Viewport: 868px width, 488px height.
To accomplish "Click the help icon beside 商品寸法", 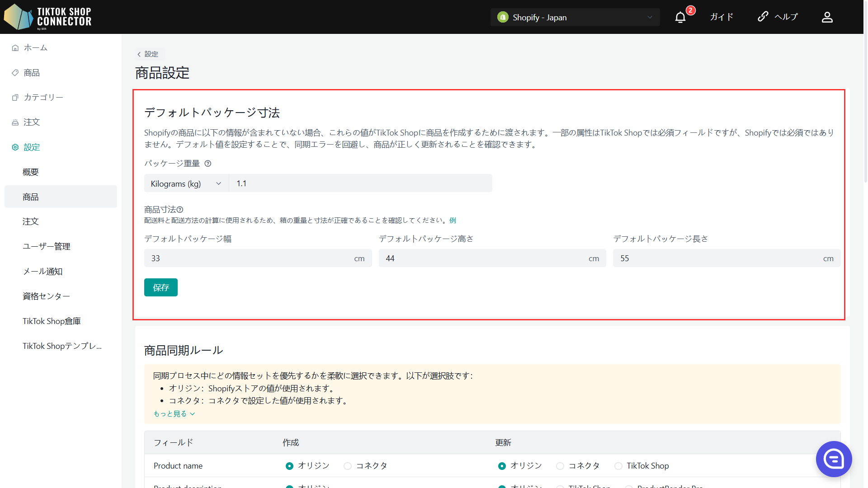I will (x=180, y=210).
